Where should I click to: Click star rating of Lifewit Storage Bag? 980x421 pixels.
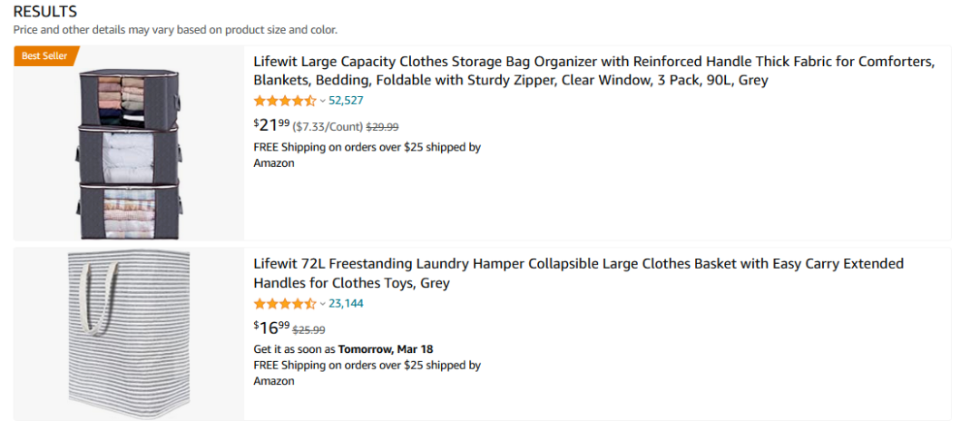click(285, 101)
